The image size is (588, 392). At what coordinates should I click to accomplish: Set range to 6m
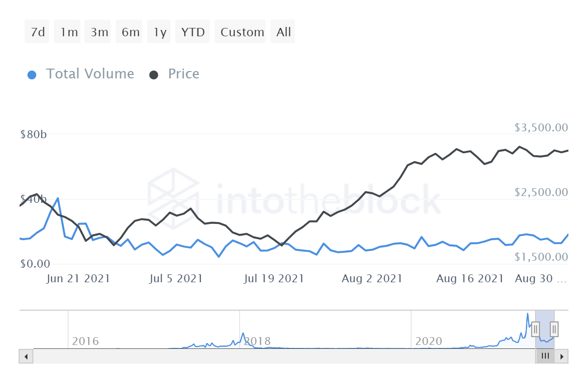coord(130,32)
